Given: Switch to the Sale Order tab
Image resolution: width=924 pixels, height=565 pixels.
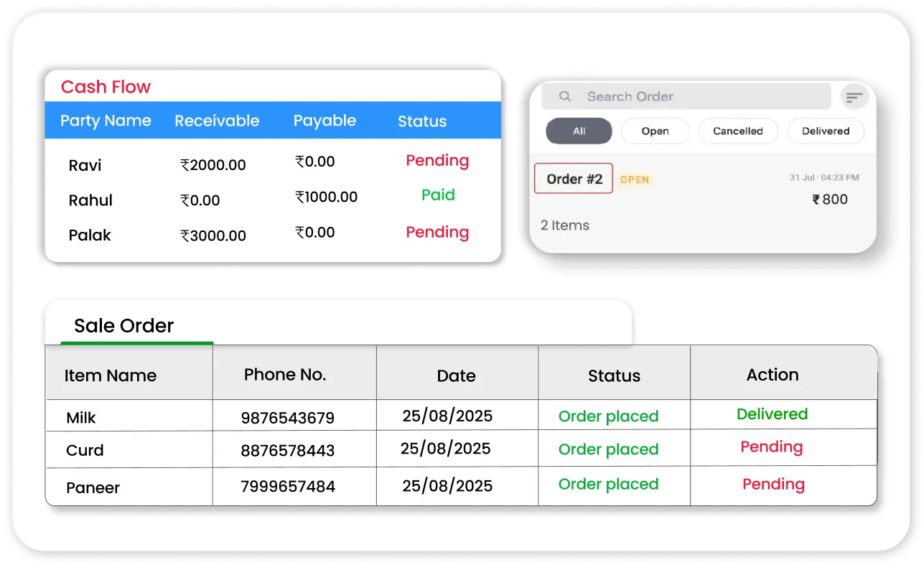Looking at the screenshot, I should [x=124, y=326].
